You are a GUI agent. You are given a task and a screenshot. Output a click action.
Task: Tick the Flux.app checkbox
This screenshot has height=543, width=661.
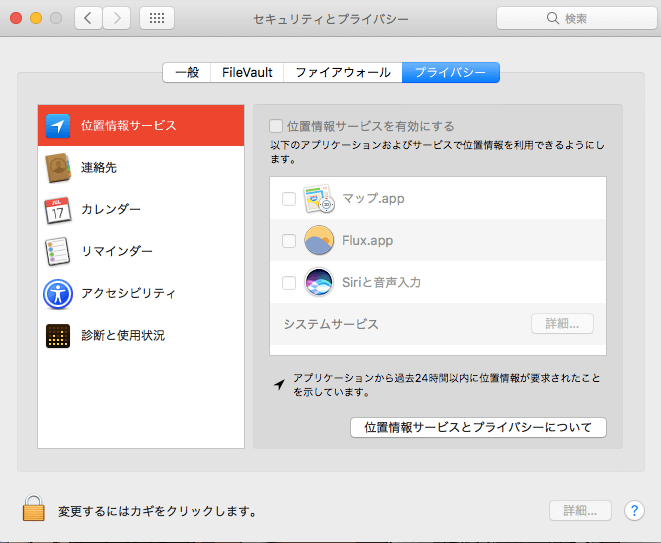click(x=289, y=241)
